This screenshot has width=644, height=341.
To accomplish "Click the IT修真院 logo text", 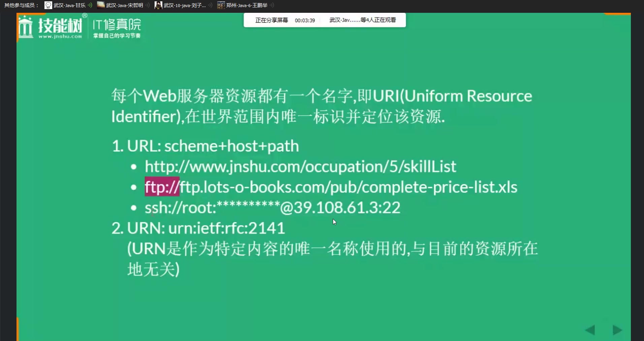I will 117,25.
